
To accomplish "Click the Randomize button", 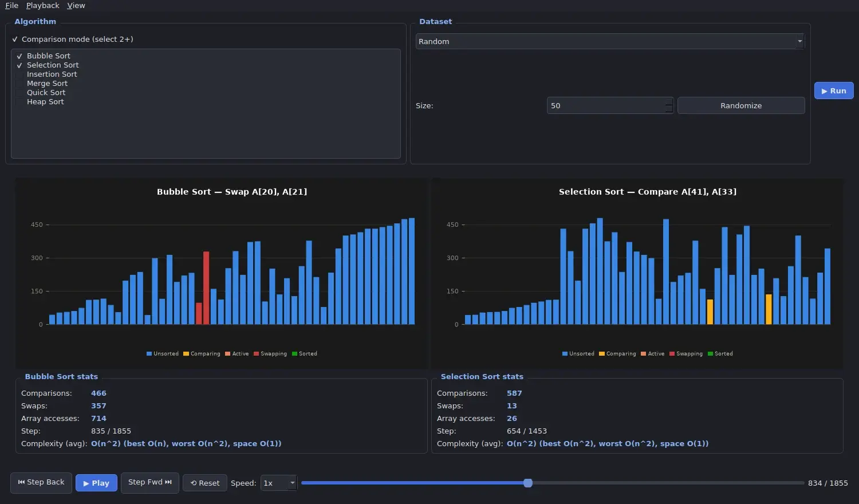I will (x=741, y=105).
